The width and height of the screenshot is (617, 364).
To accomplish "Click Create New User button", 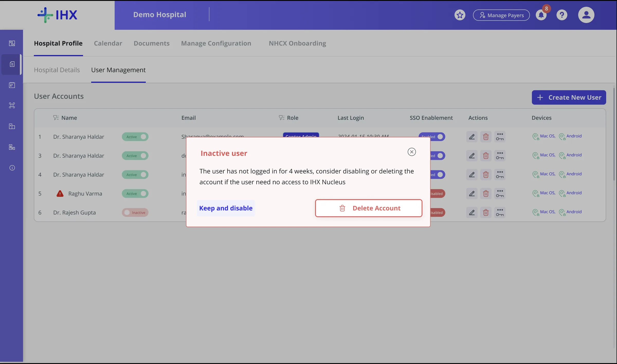I will [569, 97].
